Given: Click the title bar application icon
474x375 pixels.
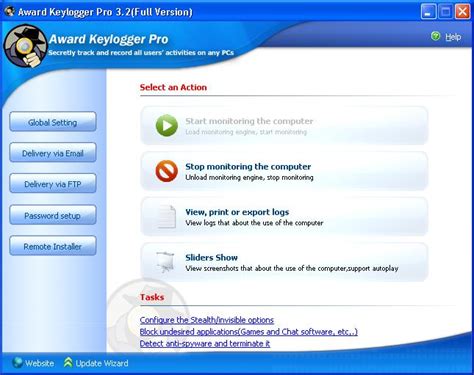Looking at the screenshot, I should (9, 11).
